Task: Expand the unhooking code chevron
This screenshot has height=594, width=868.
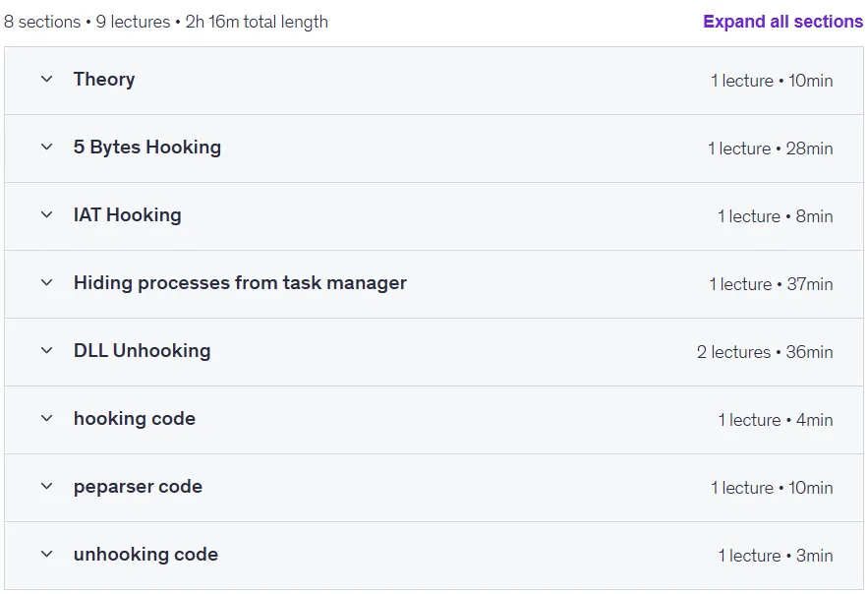Action: pos(47,554)
